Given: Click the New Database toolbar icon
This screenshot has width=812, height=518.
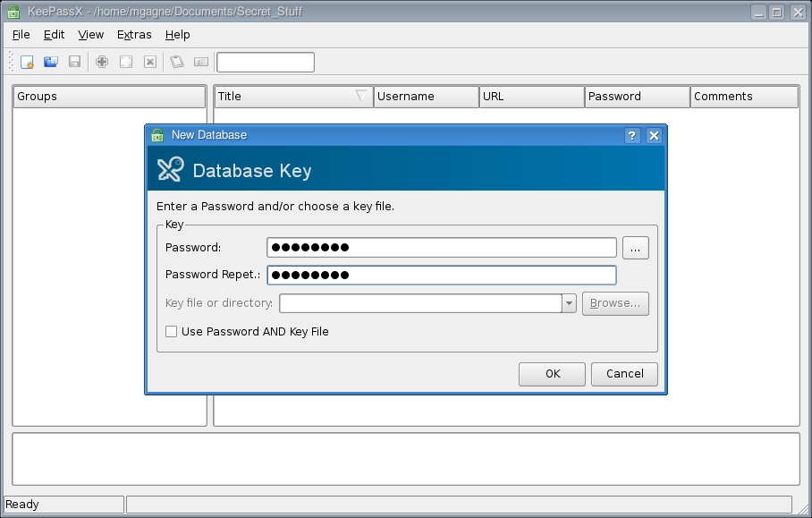Looking at the screenshot, I should pos(27,62).
